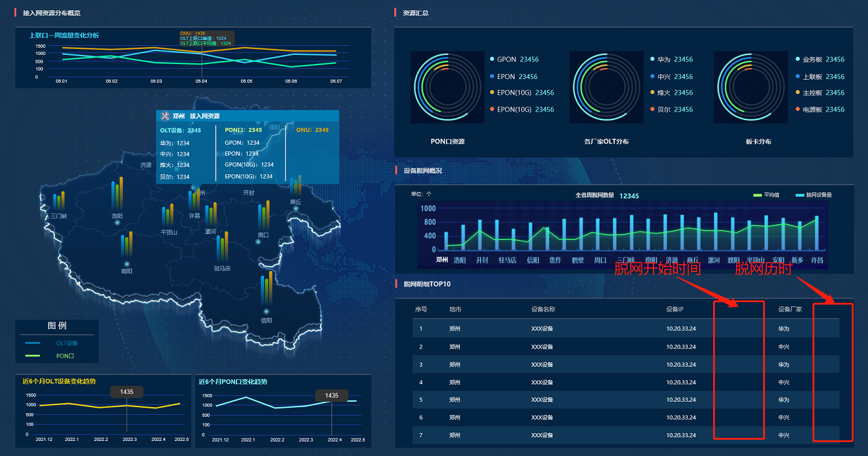
Task: Click the OLT设备 entry in the 图例 box
Action: [x=51, y=343]
